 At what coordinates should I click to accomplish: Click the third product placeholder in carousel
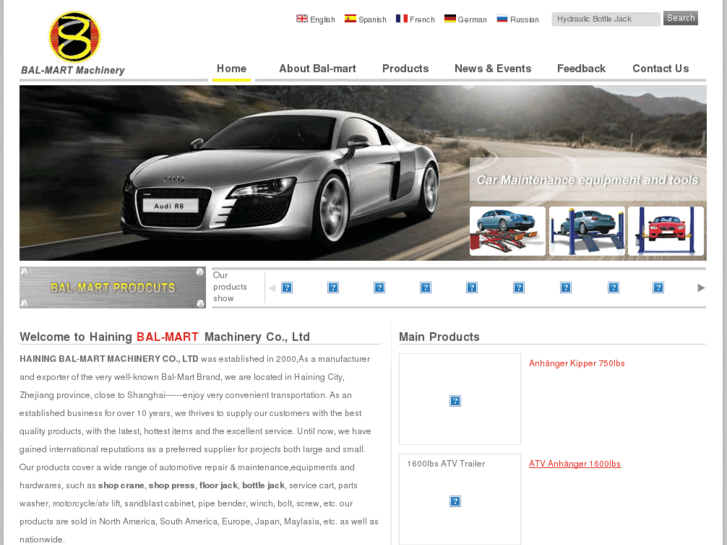379,288
